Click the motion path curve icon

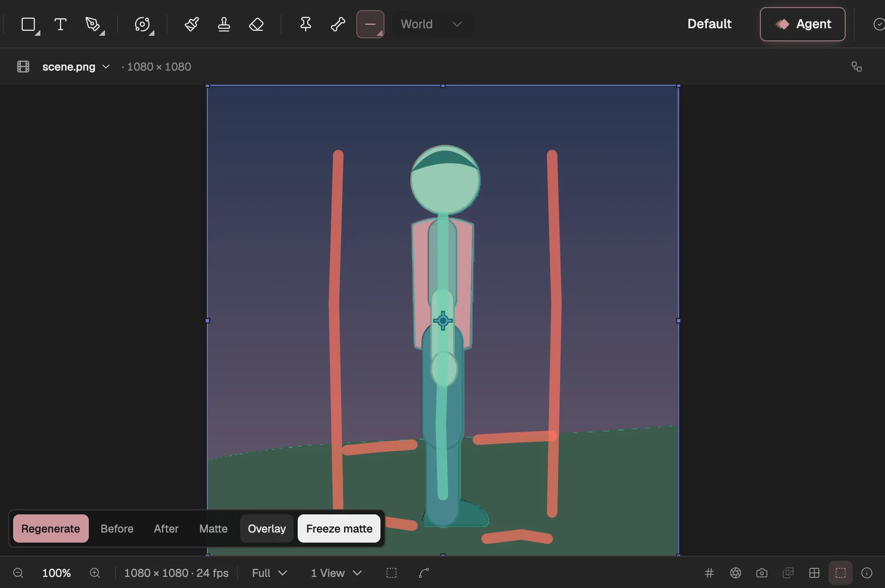click(424, 573)
